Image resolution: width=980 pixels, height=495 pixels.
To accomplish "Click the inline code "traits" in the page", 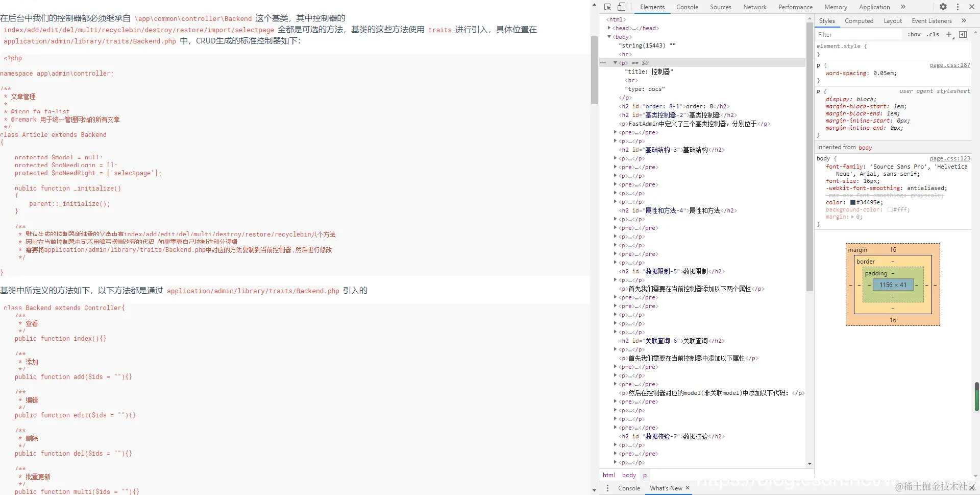I will 440,30.
